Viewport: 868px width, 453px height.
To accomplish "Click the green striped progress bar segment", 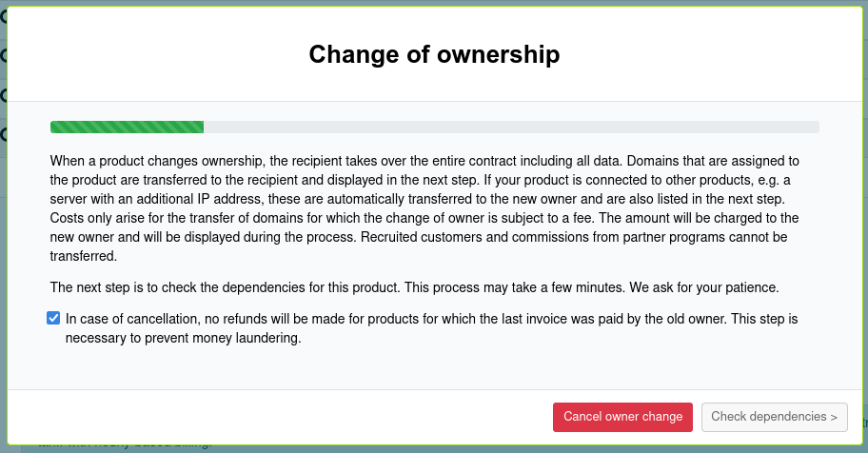I will (x=127, y=128).
